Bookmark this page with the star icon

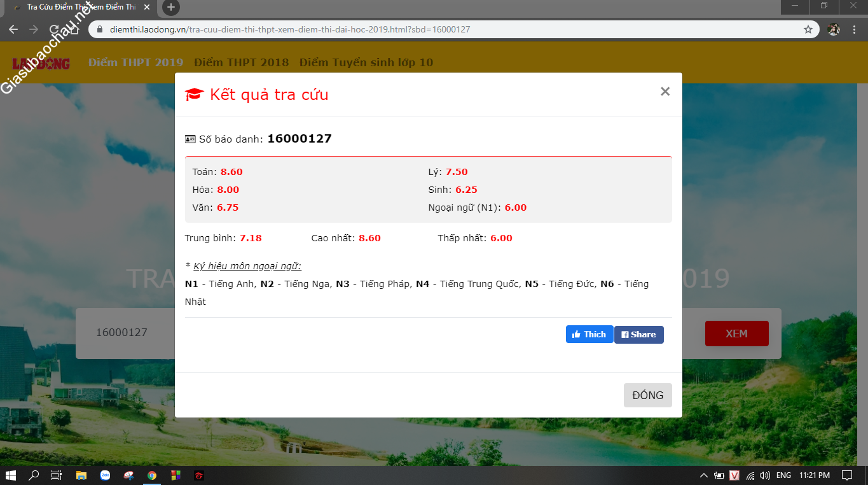tap(808, 29)
